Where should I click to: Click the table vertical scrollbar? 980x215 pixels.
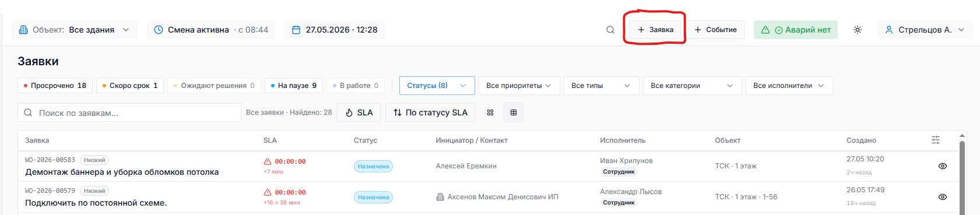(x=962, y=178)
